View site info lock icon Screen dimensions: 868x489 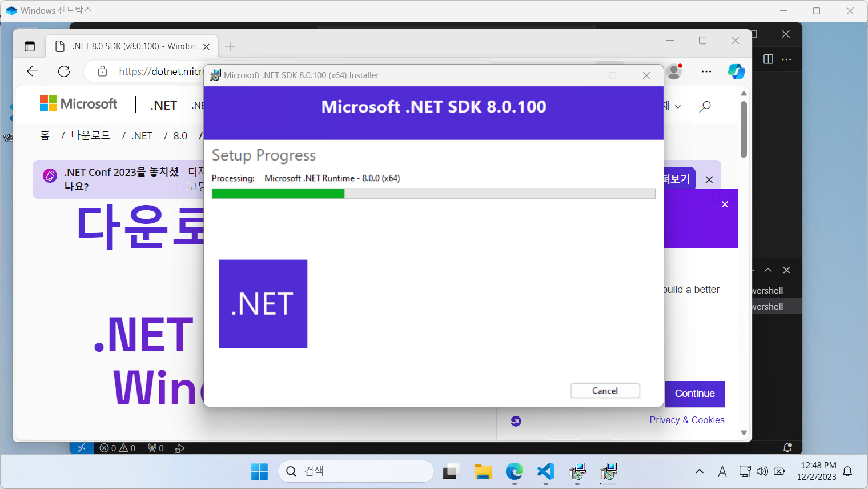pyautogui.click(x=102, y=71)
